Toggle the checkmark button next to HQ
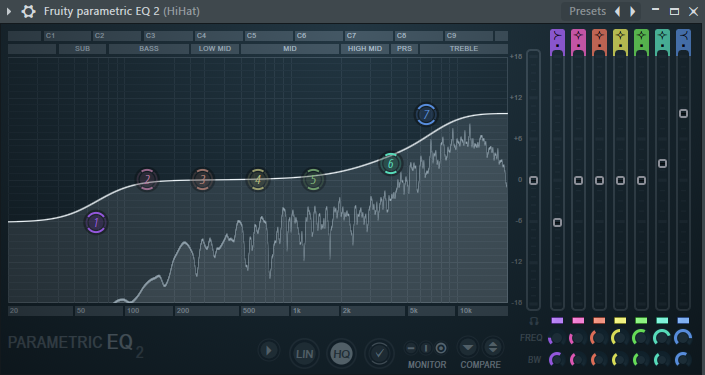705x375 pixels. pyautogui.click(x=379, y=354)
